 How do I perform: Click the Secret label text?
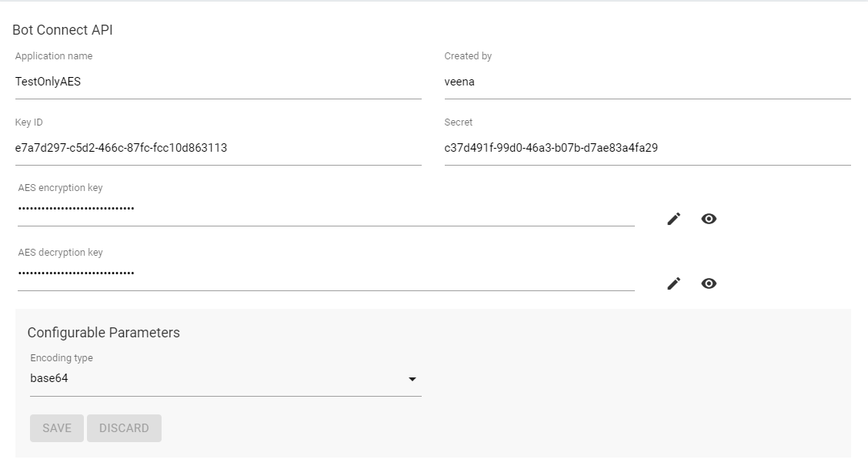point(459,122)
